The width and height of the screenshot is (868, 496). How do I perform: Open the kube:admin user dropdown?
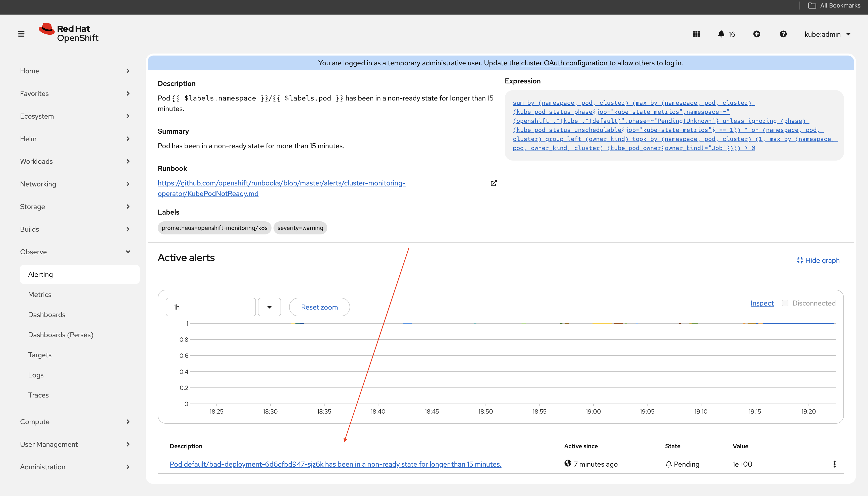coord(827,34)
